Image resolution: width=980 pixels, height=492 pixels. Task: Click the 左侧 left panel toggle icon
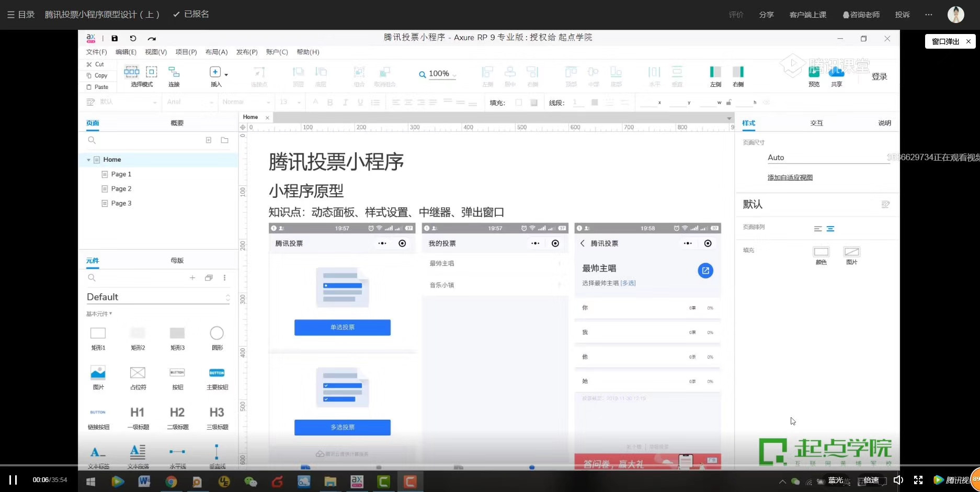click(x=715, y=72)
